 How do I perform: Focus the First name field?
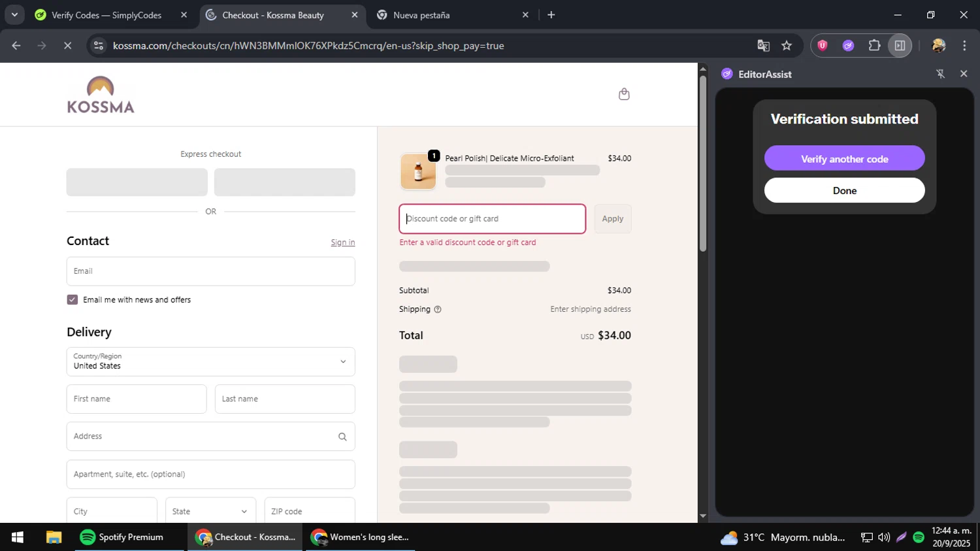[137, 399]
